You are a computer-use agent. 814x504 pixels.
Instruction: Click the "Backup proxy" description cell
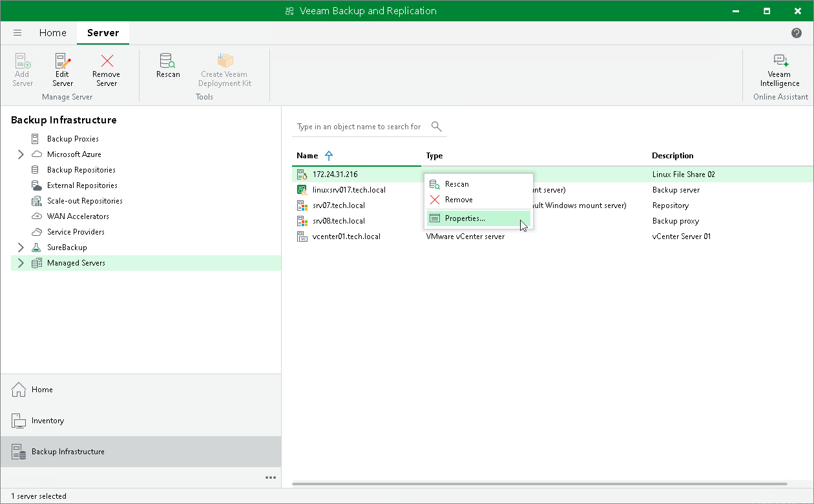point(676,221)
